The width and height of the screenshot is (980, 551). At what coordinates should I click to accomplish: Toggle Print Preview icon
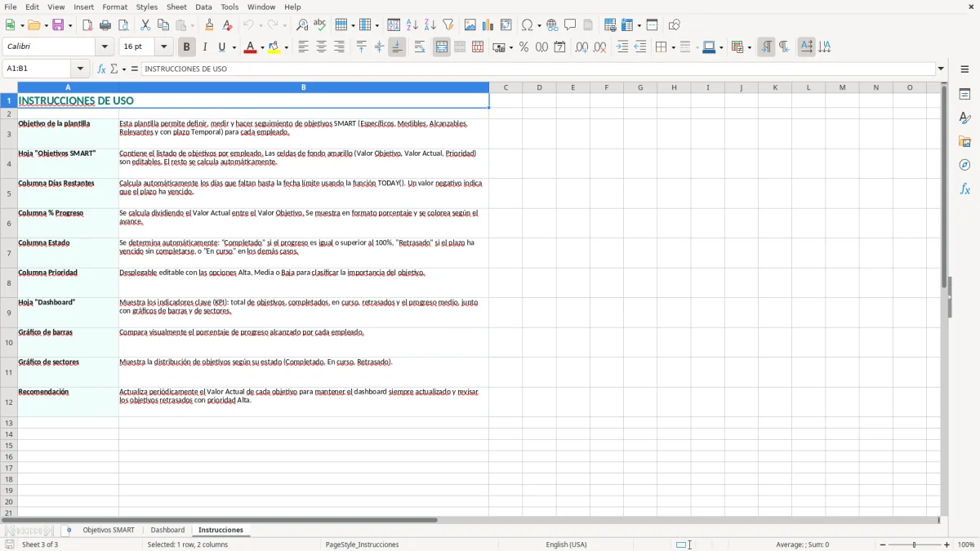click(x=123, y=25)
